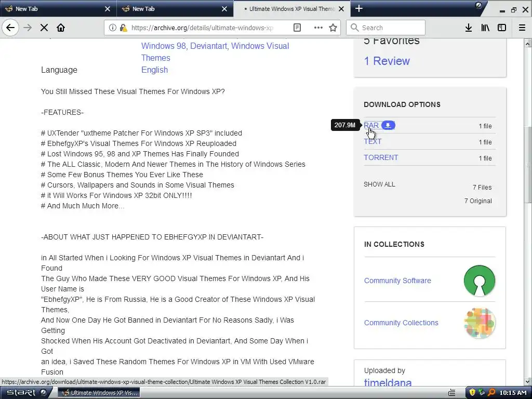Switch to the second New Tab
This screenshot has width=532, height=399.
point(175,9)
